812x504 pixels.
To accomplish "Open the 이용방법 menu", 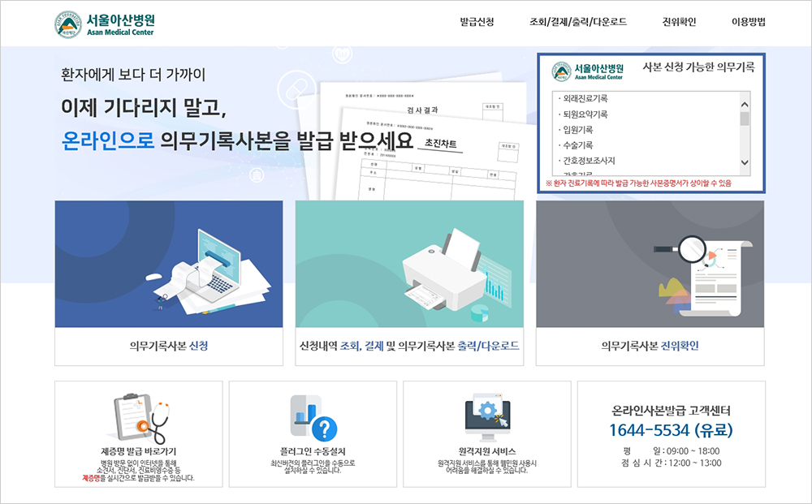I will (x=749, y=22).
